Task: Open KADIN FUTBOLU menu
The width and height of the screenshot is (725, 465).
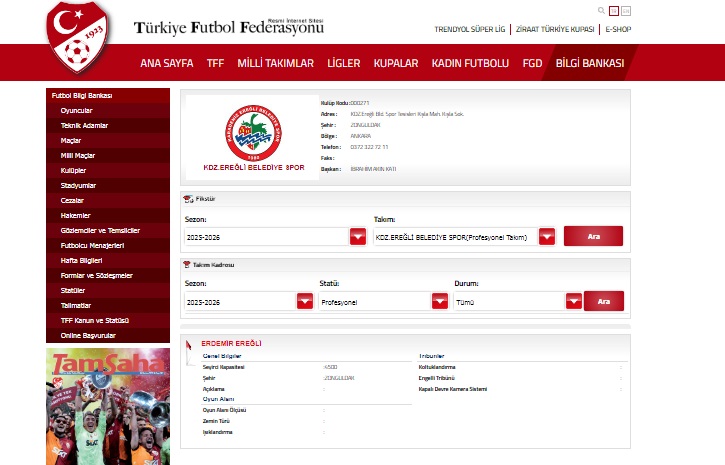Action: [470, 63]
